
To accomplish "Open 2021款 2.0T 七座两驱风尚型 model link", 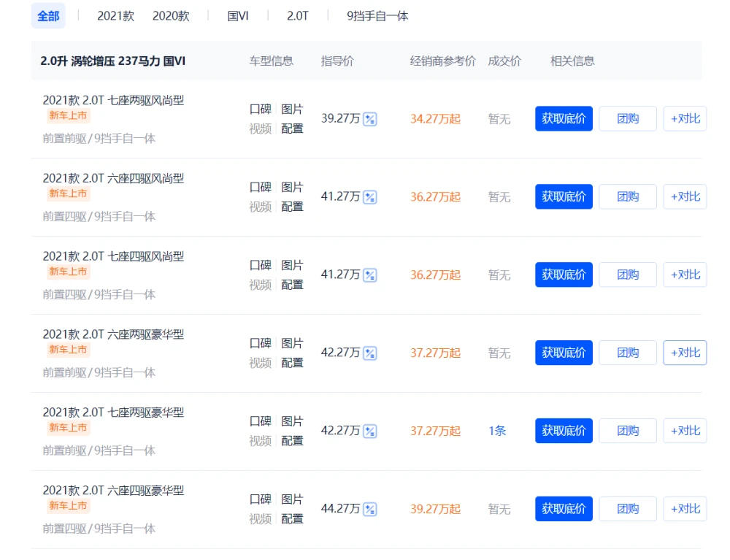I will point(113,100).
